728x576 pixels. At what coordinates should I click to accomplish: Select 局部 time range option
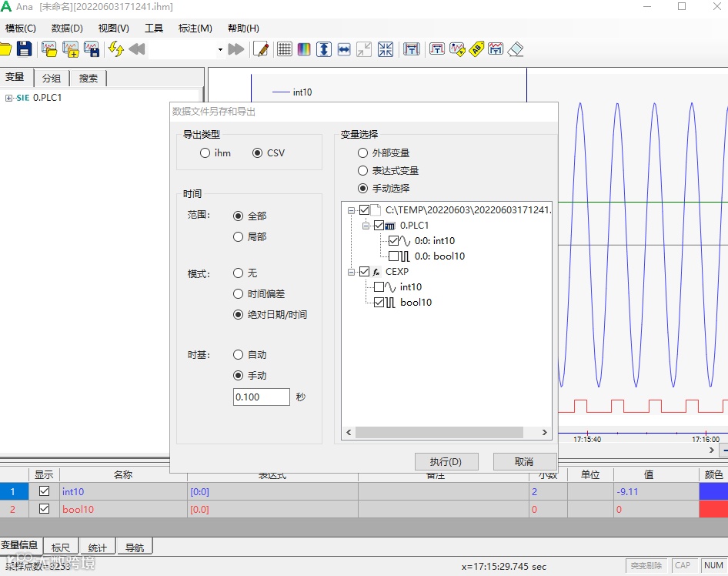250,237
